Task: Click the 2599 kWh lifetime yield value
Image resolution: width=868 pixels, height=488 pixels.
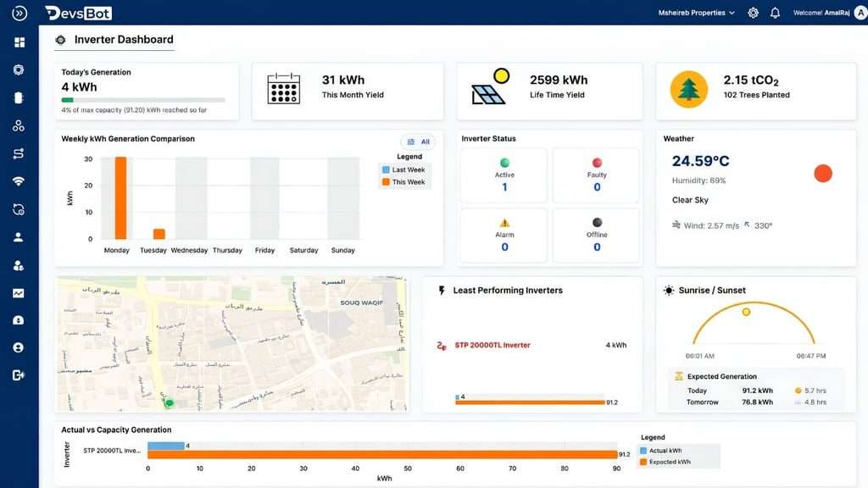Action: [559, 80]
